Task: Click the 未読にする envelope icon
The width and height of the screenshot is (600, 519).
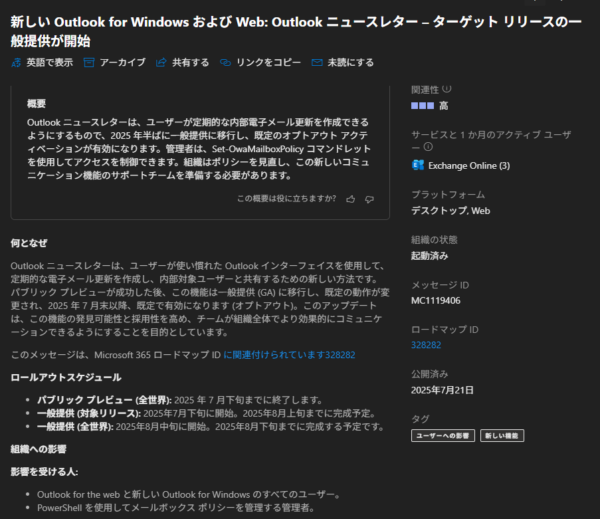Action: pyautogui.click(x=317, y=62)
